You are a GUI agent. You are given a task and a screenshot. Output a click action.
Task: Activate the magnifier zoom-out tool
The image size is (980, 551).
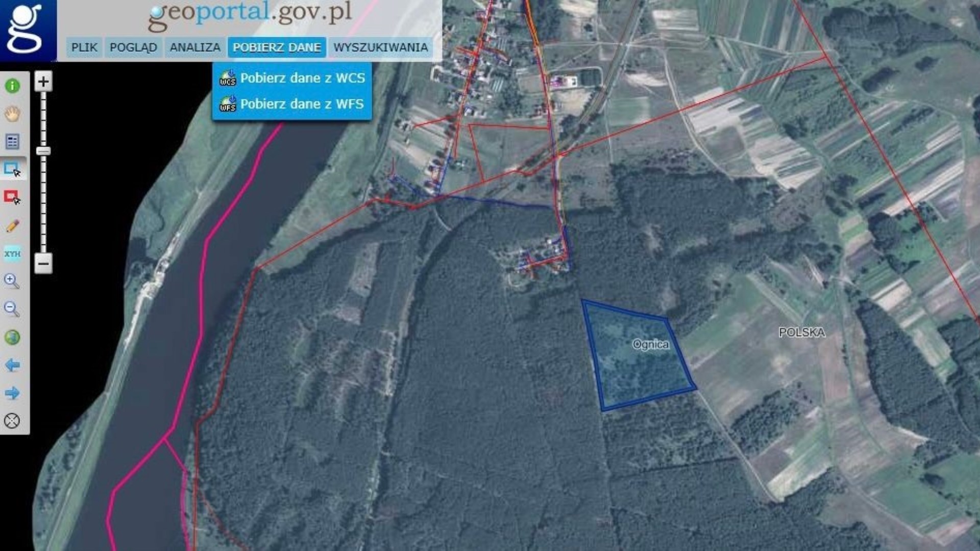click(12, 309)
